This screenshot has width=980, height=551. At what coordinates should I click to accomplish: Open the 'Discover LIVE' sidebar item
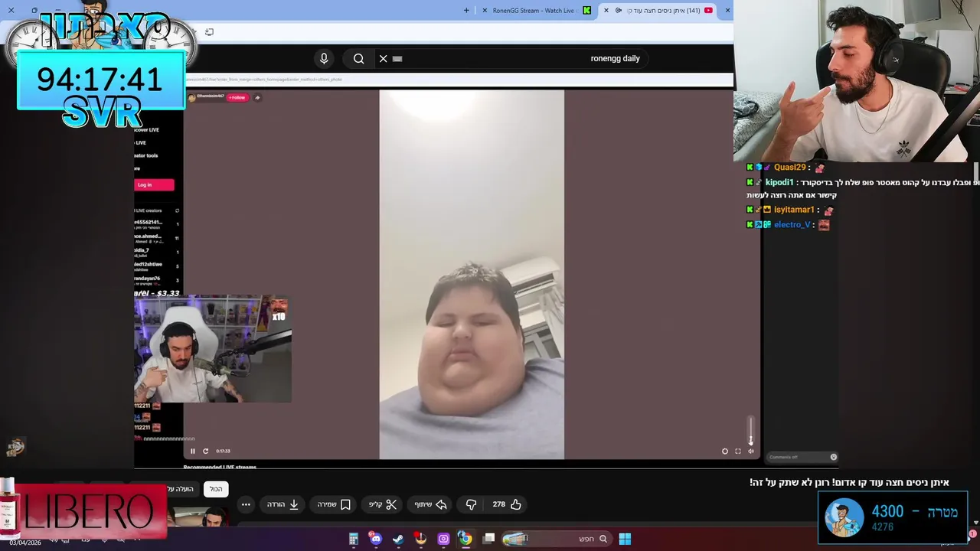(146, 130)
